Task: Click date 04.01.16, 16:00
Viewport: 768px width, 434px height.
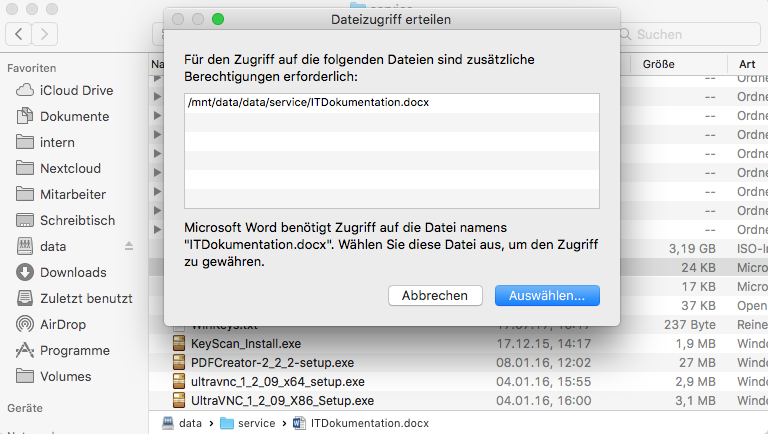Action: tap(544, 401)
